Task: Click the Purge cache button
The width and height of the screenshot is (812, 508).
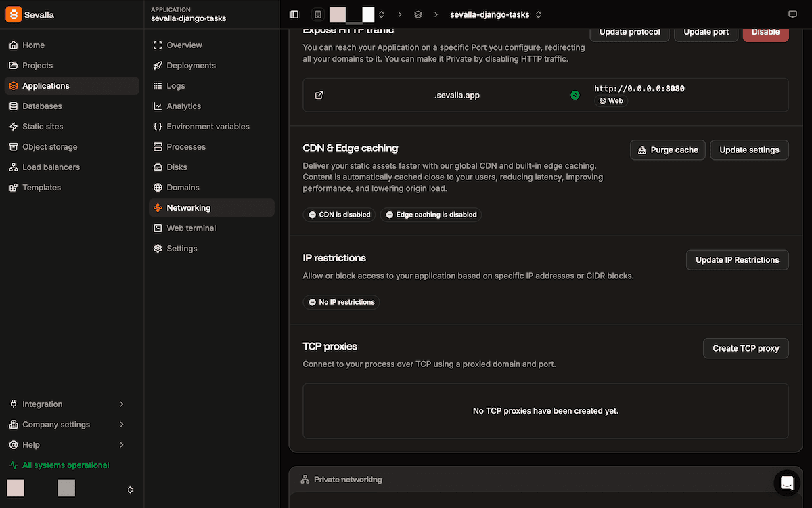Action: pyautogui.click(x=668, y=150)
